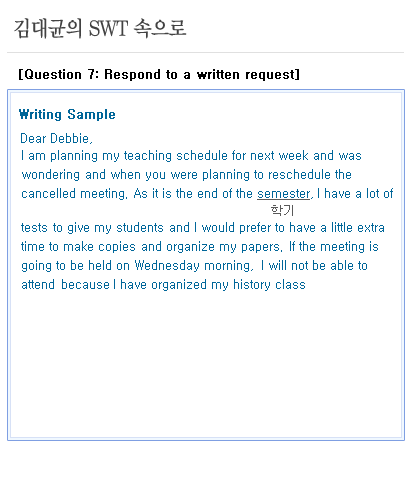
Task: Click the words 'make copies' in the text
Action: (99, 247)
